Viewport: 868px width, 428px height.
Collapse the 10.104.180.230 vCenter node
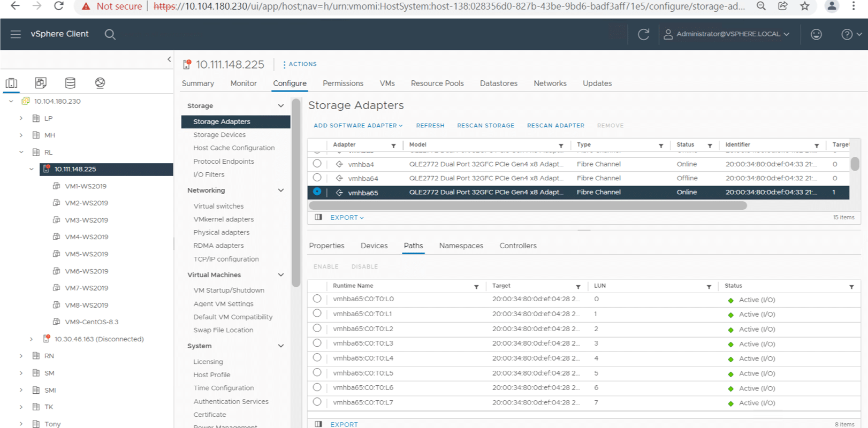coord(11,101)
